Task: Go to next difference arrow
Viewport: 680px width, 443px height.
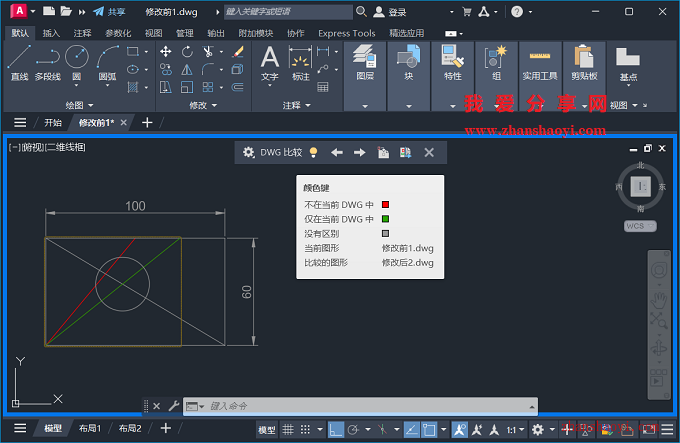Action: pyautogui.click(x=360, y=153)
